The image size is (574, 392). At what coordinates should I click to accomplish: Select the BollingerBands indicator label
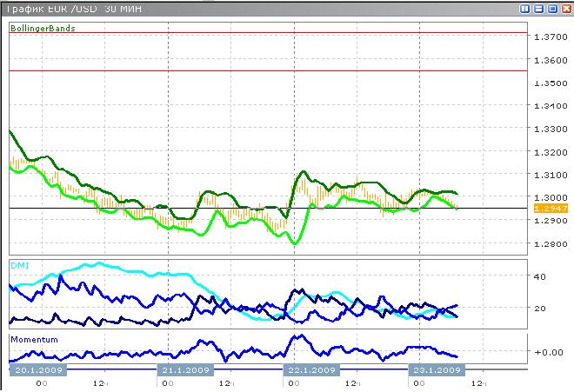point(43,29)
